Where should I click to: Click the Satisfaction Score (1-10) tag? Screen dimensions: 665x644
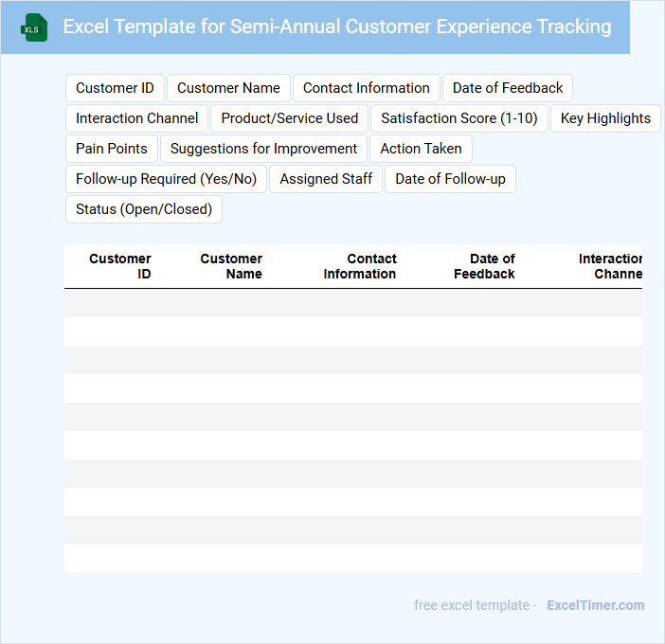[459, 118]
